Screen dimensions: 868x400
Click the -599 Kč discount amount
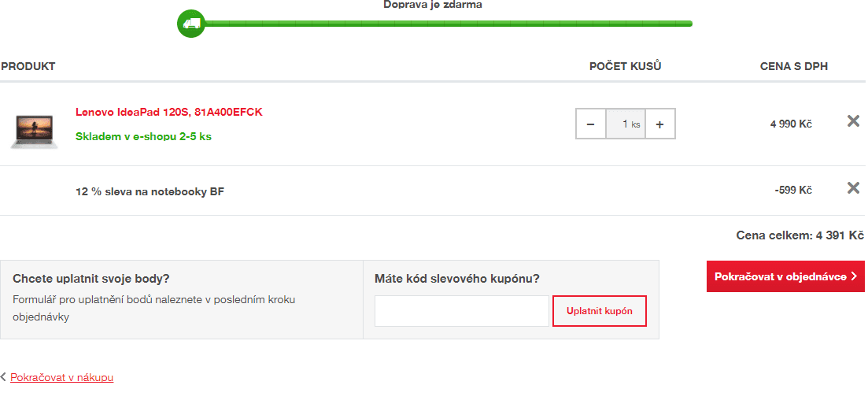[x=793, y=190]
